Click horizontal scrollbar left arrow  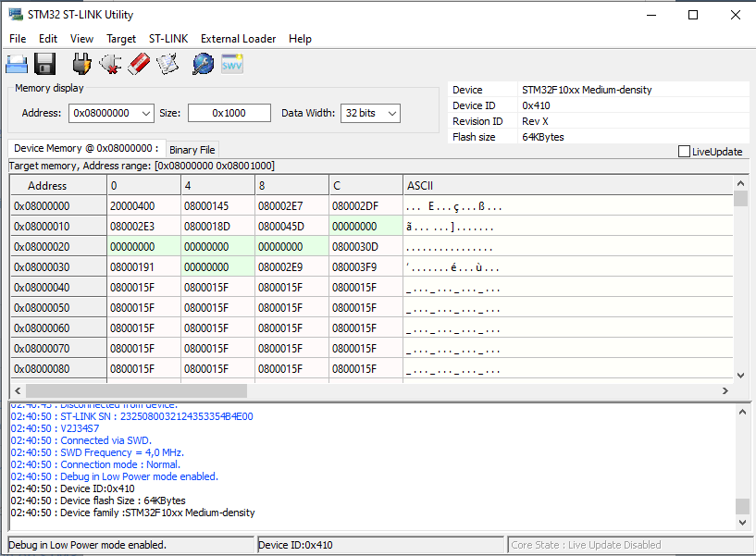[18, 390]
